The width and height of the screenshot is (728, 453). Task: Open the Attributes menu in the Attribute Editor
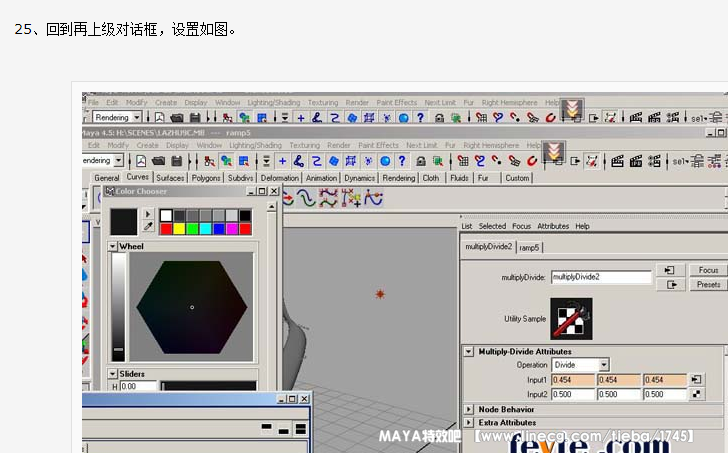coord(553,226)
